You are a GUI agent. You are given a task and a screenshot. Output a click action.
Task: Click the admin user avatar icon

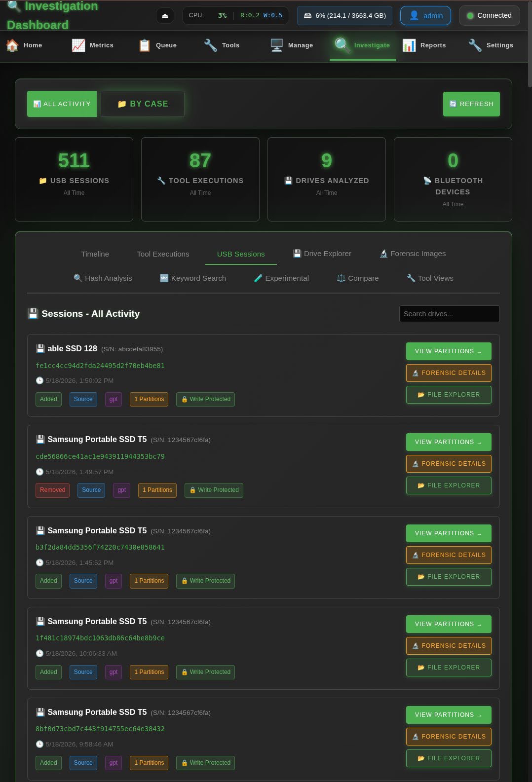[415, 16]
